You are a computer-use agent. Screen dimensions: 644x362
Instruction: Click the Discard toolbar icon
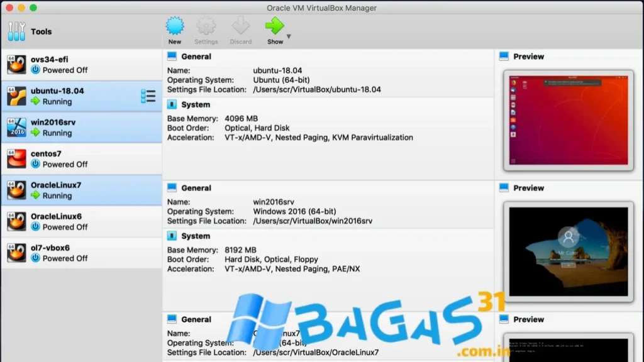click(240, 26)
